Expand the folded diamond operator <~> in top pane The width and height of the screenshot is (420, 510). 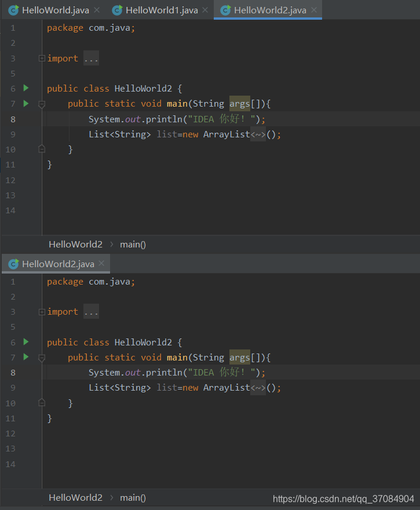pos(258,134)
